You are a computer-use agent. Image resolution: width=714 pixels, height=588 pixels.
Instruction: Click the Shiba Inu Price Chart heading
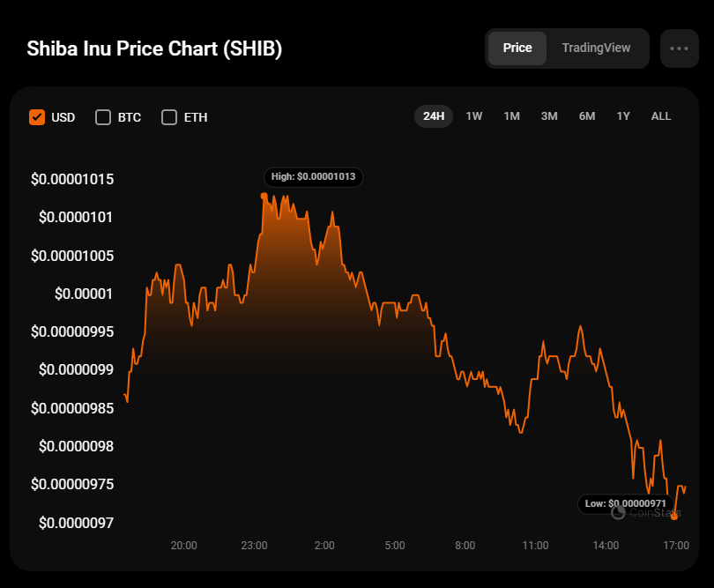click(x=154, y=48)
